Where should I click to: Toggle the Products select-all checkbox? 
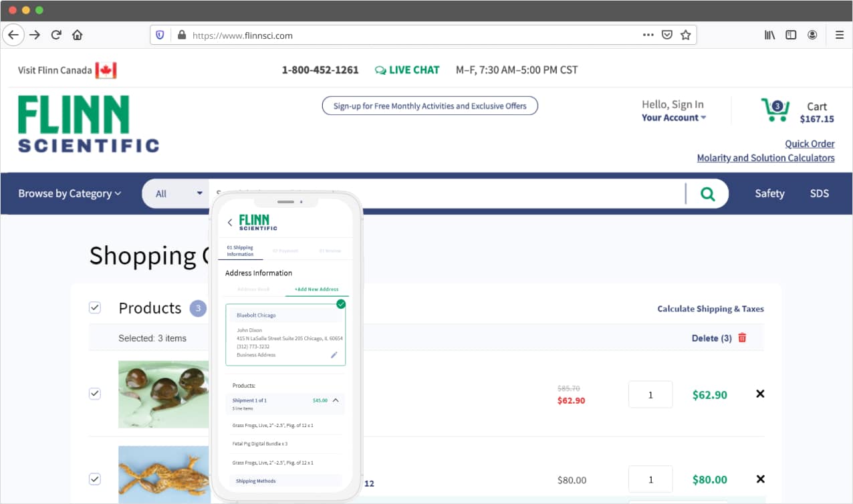(95, 307)
